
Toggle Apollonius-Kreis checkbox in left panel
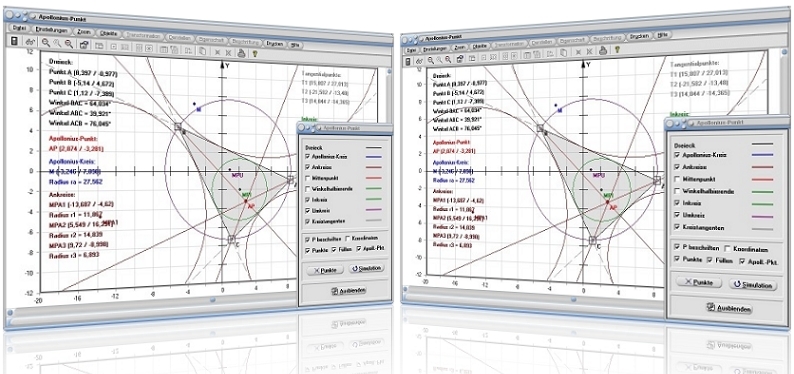(x=307, y=156)
